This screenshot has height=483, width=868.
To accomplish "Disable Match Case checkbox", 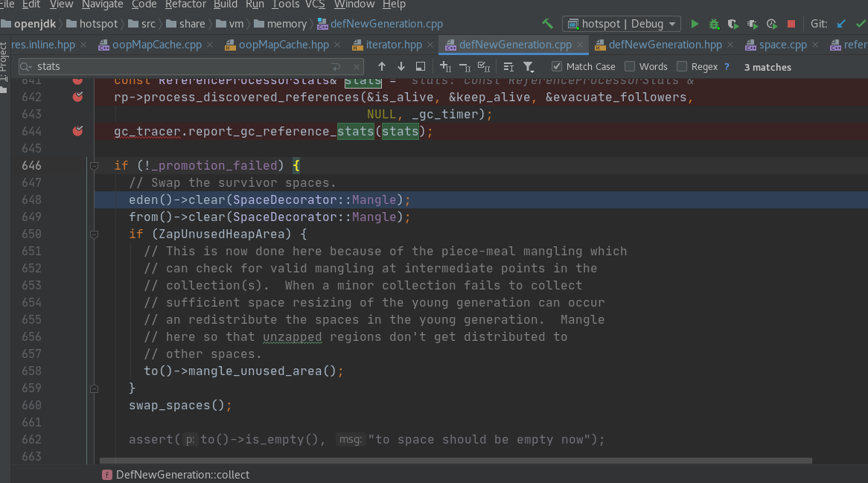I will point(557,66).
